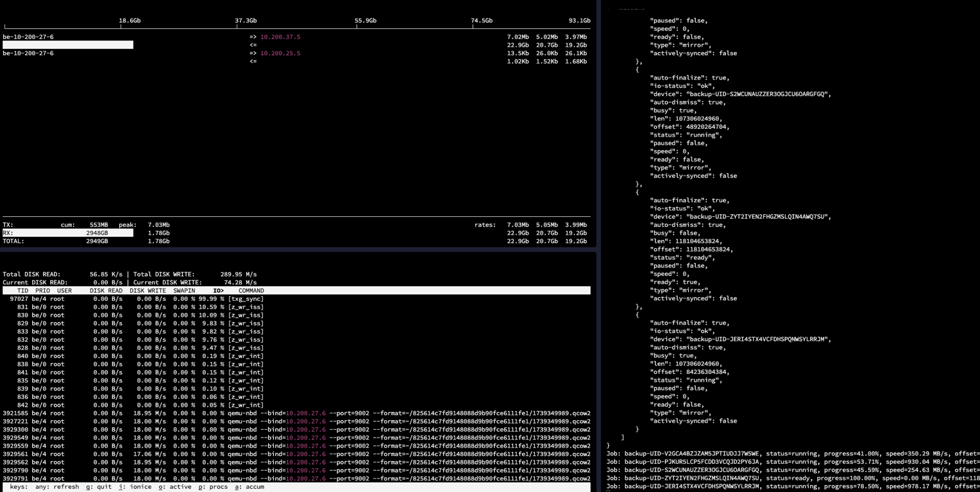Click the 'any: refresh' hint in iotop footer
This screenshot has width=980, height=492.
[57, 487]
